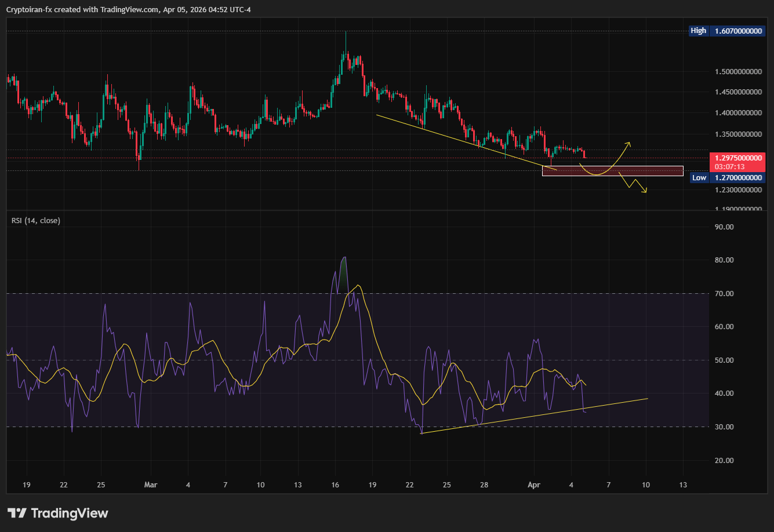Click the TradingView logo at bottom left
The width and height of the screenshot is (774, 532).
pyautogui.click(x=57, y=513)
